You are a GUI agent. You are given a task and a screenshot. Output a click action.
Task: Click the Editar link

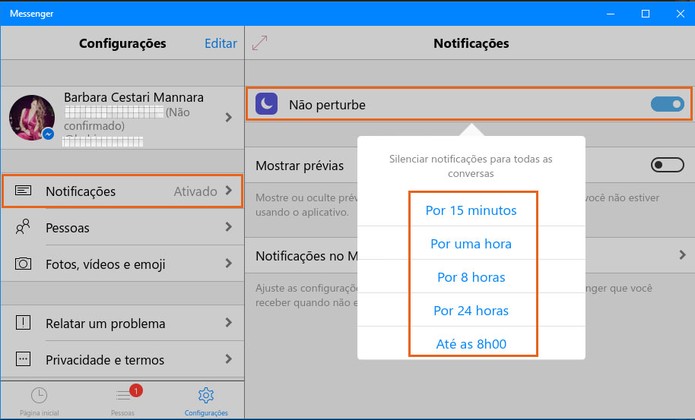point(221,43)
